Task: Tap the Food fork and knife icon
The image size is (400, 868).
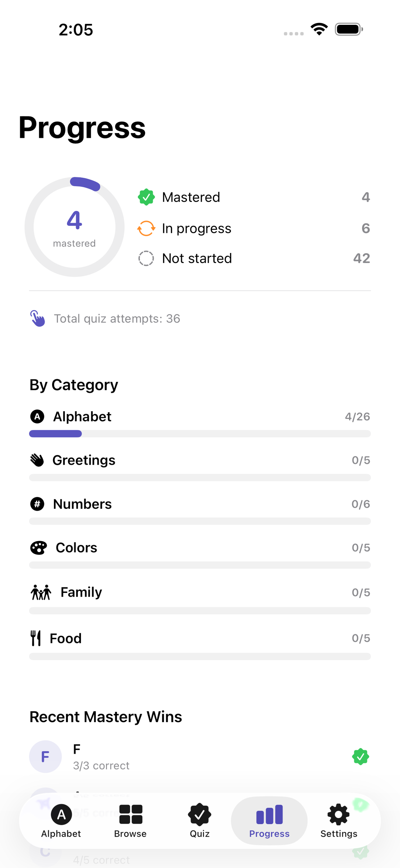Action: [35, 638]
